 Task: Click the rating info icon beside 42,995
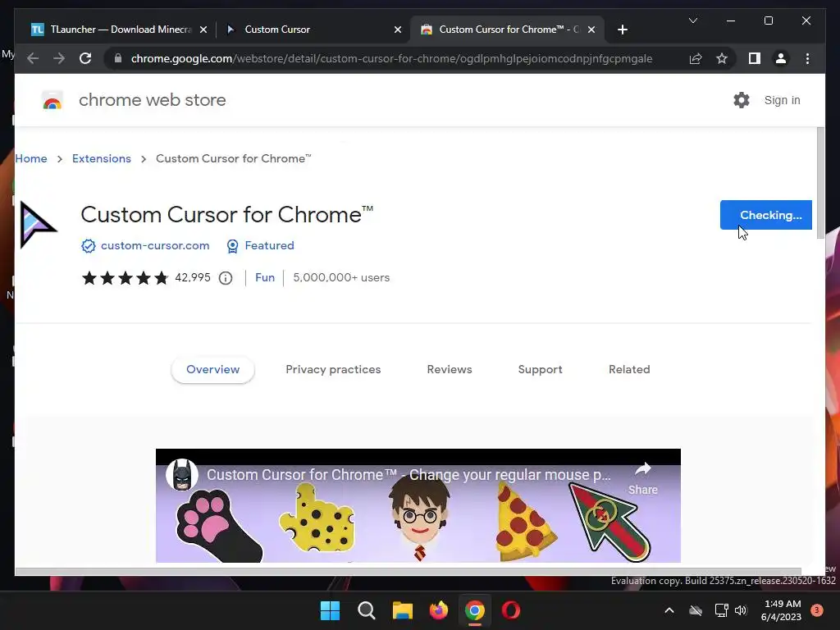pos(226,278)
